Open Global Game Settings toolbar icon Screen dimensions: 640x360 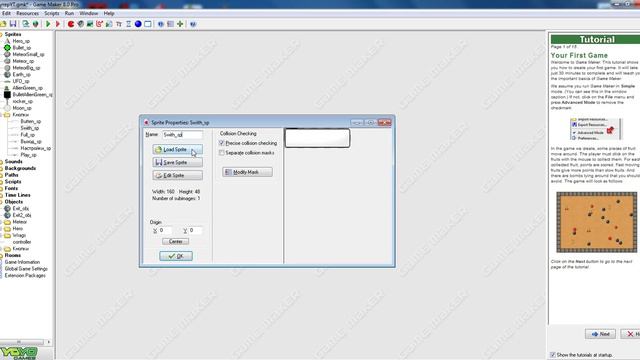(x=171, y=24)
